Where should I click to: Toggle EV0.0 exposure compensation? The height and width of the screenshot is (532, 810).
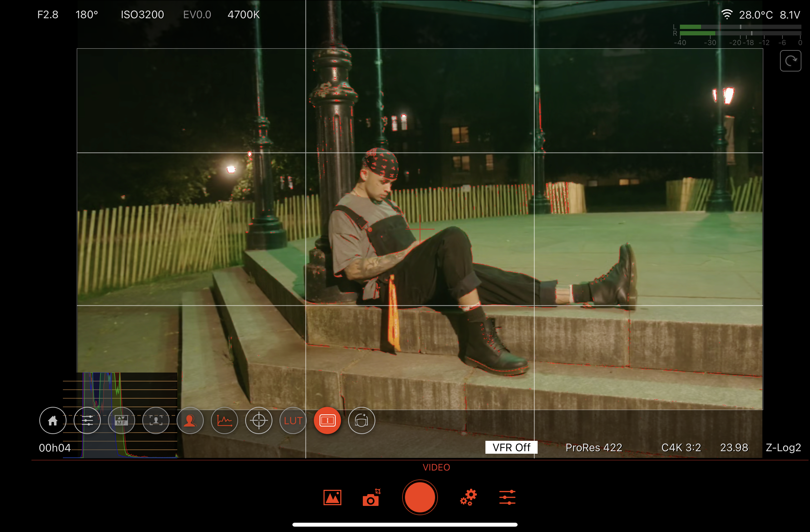coord(197,15)
